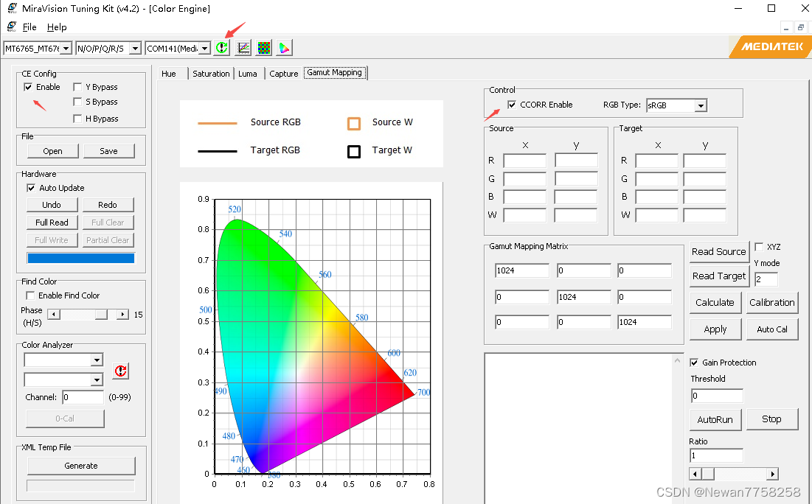Image resolution: width=812 pixels, height=504 pixels.
Task: Open the color gamut triangle icon
Action: tap(284, 48)
